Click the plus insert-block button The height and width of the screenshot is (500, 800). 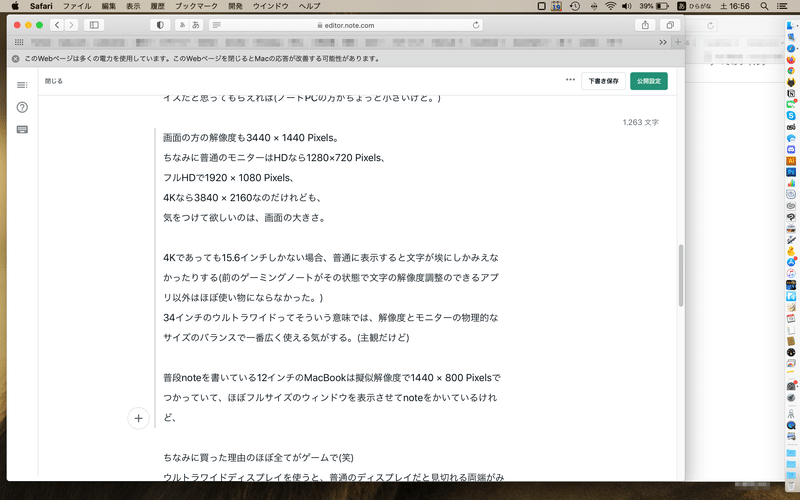click(x=138, y=418)
